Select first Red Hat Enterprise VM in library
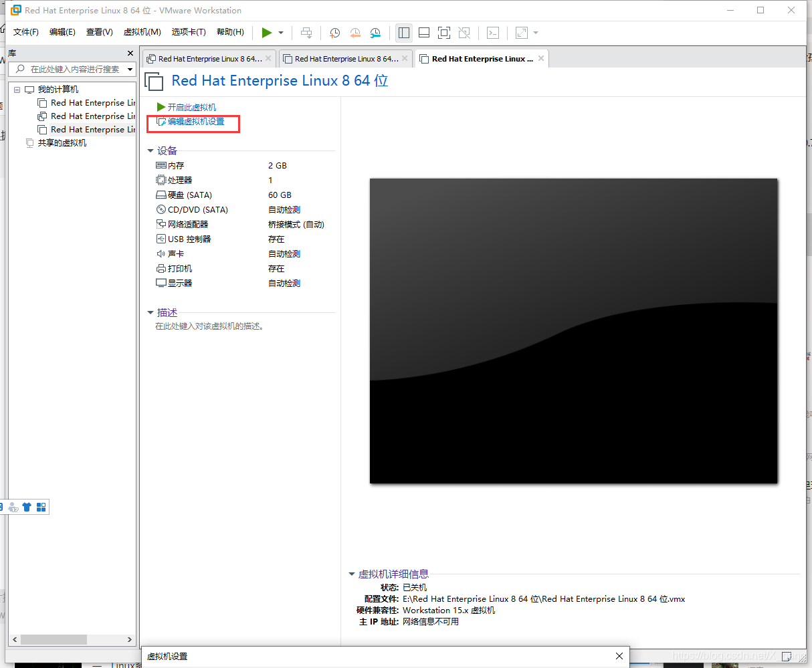This screenshot has height=668, width=812. click(86, 103)
